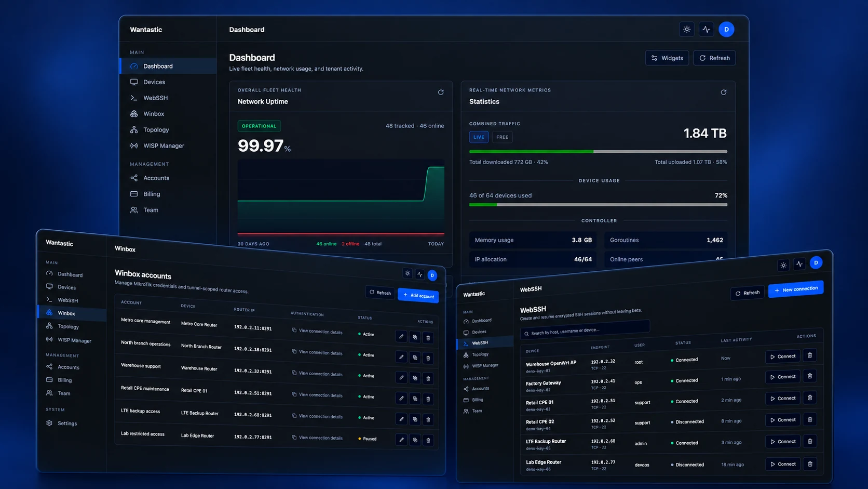Select LIVE traffic mode

tap(479, 137)
